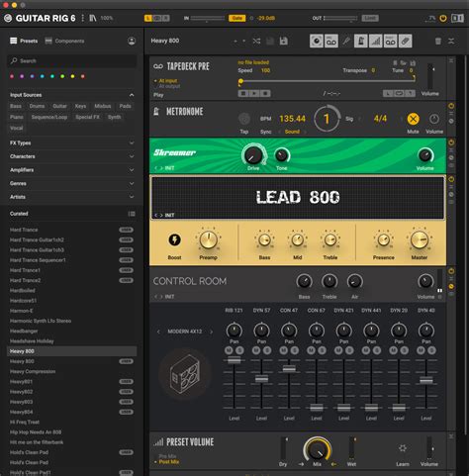Clear the rack with the trash icon

click(438, 41)
